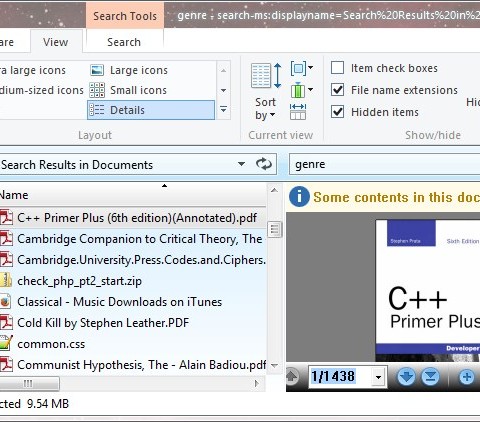Click the PDF icon of C++ Primer Plus
This screenshot has width=480, height=422.
pyautogui.click(x=6, y=218)
